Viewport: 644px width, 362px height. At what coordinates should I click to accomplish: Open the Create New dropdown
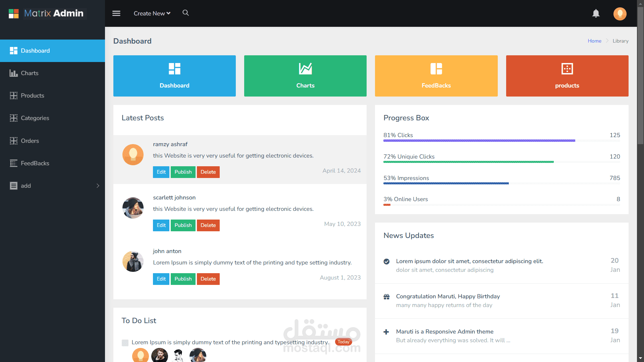click(152, 13)
